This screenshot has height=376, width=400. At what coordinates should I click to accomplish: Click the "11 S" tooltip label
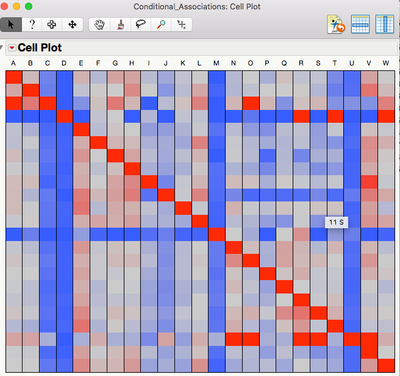(337, 222)
